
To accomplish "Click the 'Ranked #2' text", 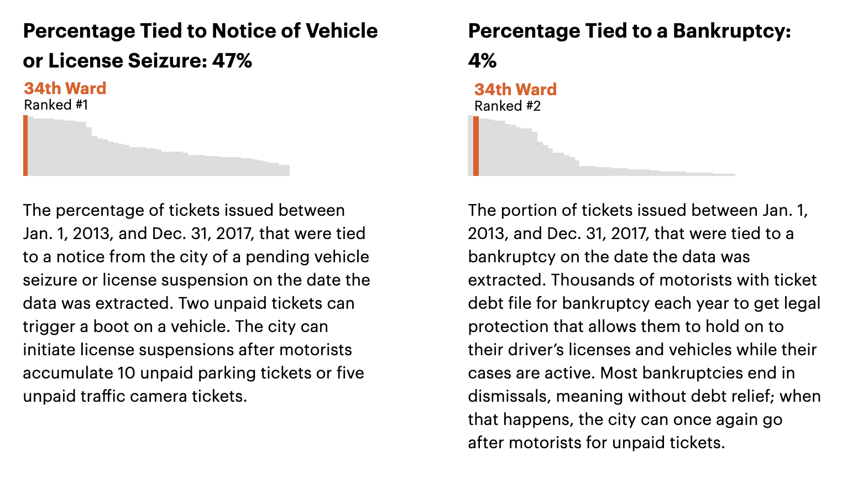I will pyautogui.click(x=508, y=106).
